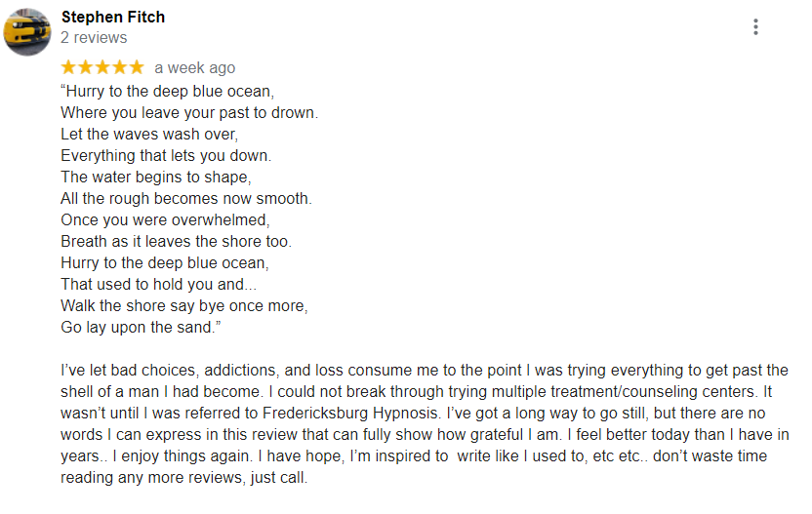Click the "a week ago" timestamp
This screenshot has height=514, width=812.
tap(195, 68)
